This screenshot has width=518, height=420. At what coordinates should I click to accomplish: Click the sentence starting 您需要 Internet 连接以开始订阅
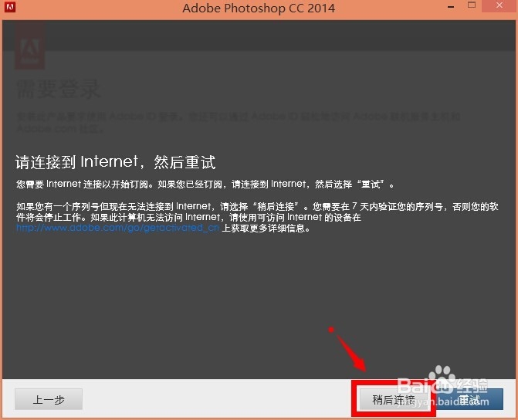pos(205,184)
